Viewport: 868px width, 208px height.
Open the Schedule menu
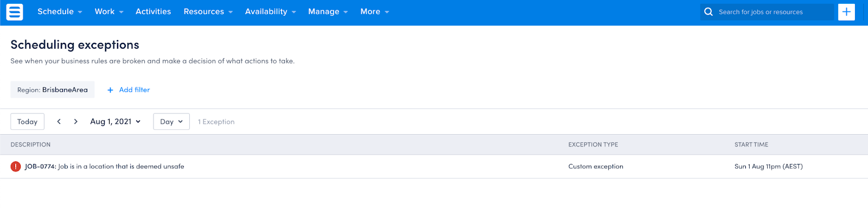pos(60,11)
